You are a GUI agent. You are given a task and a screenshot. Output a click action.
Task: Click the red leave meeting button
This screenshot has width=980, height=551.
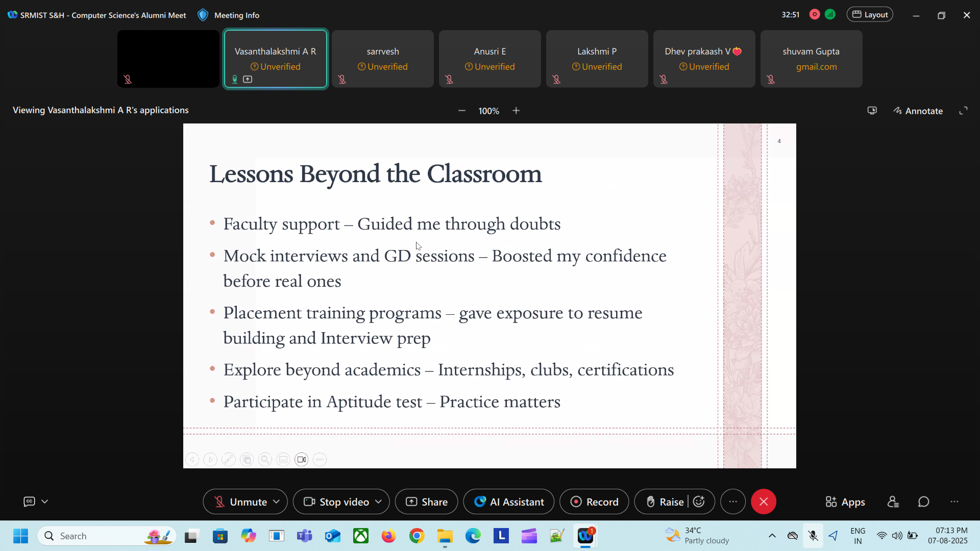(x=763, y=502)
